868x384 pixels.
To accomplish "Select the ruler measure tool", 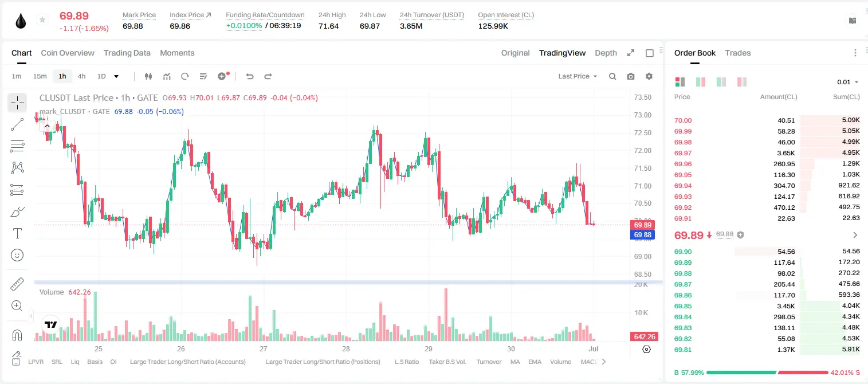I will click(17, 284).
